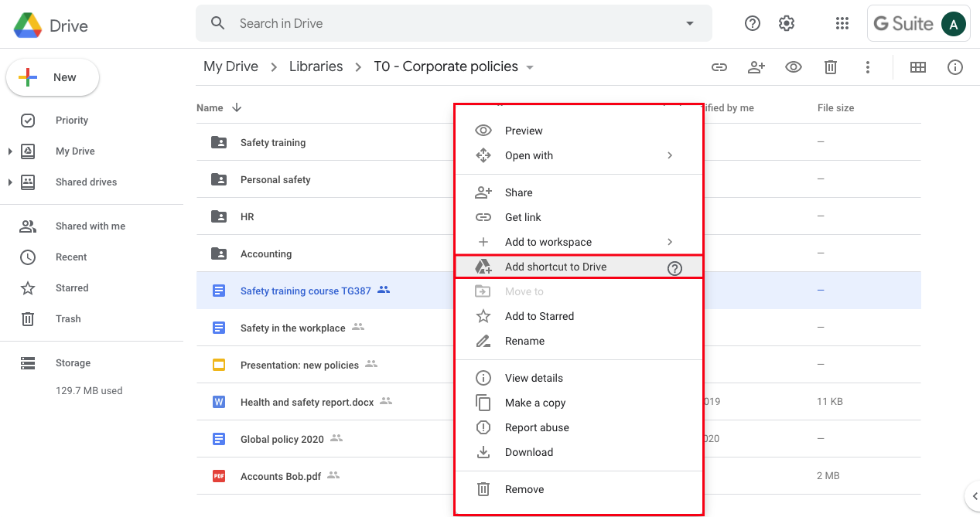Open Priority in sidebar
This screenshot has width=980, height=517.
[x=72, y=121]
